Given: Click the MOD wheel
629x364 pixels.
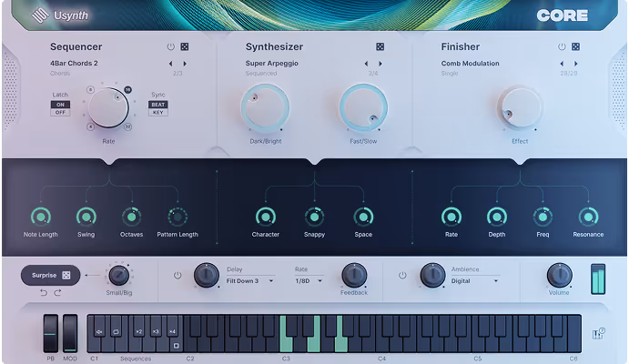Looking at the screenshot, I should tap(70, 334).
